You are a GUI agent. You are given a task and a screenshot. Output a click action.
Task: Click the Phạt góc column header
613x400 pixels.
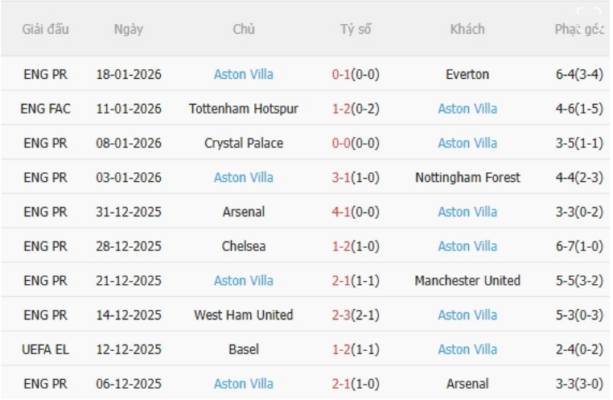579,29
